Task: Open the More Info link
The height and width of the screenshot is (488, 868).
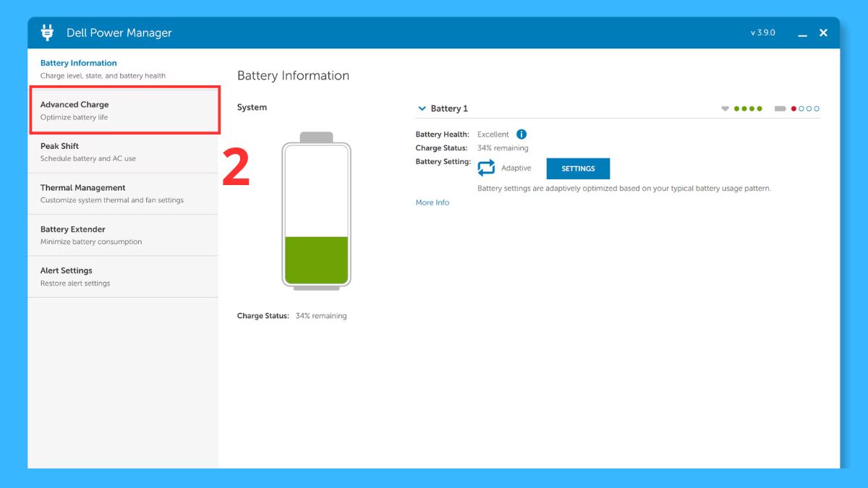Action: click(x=433, y=202)
